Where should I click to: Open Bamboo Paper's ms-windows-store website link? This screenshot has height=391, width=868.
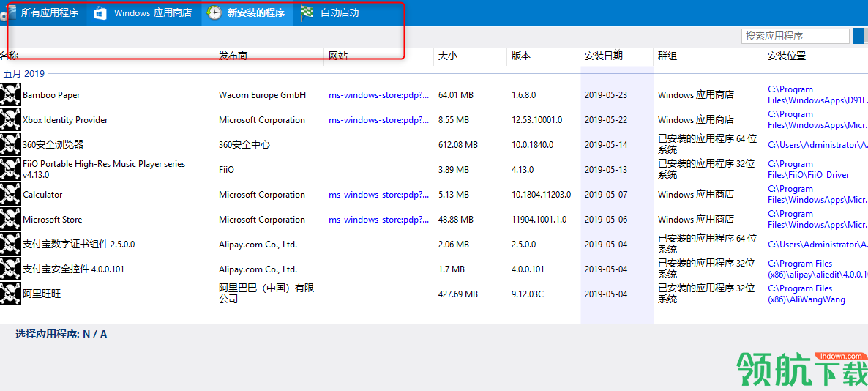378,95
